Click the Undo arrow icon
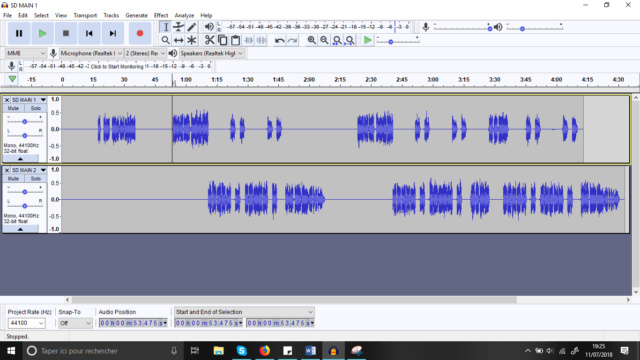The height and width of the screenshot is (360, 640). pos(280,40)
